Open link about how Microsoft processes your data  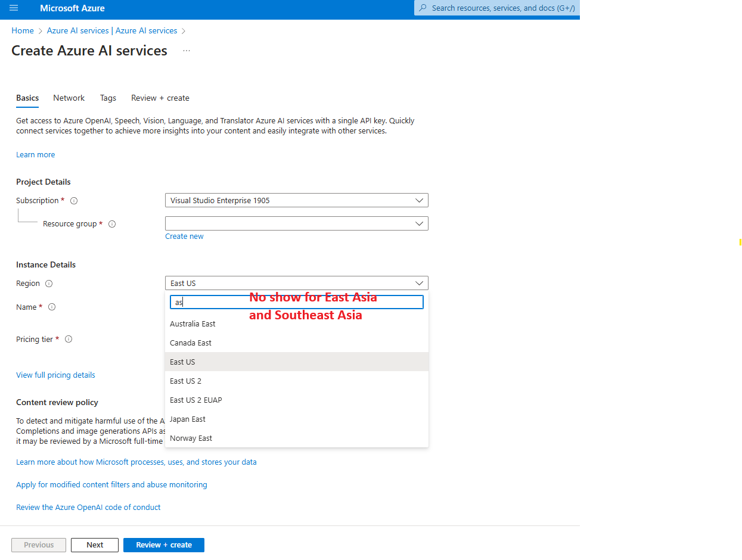(136, 462)
